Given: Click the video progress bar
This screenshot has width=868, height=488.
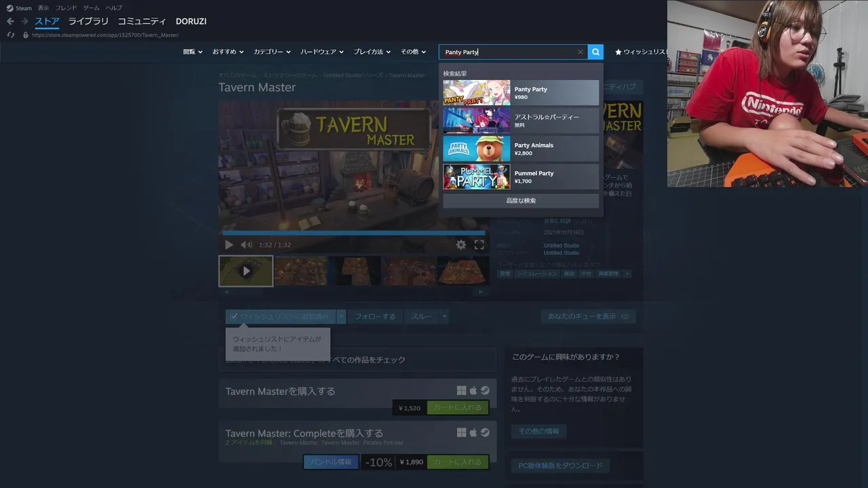Looking at the screenshot, I should [354, 232].
